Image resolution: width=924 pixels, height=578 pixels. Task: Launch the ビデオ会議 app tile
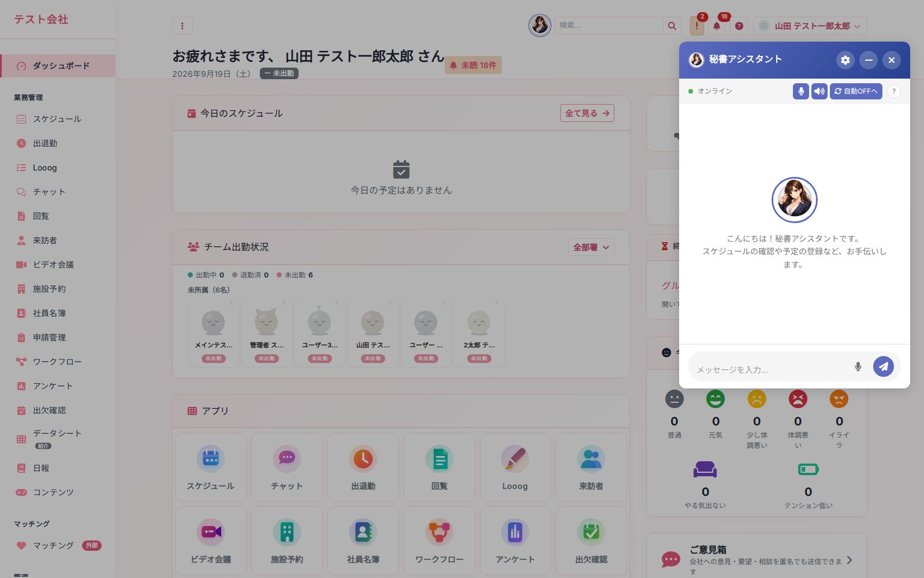211,540
